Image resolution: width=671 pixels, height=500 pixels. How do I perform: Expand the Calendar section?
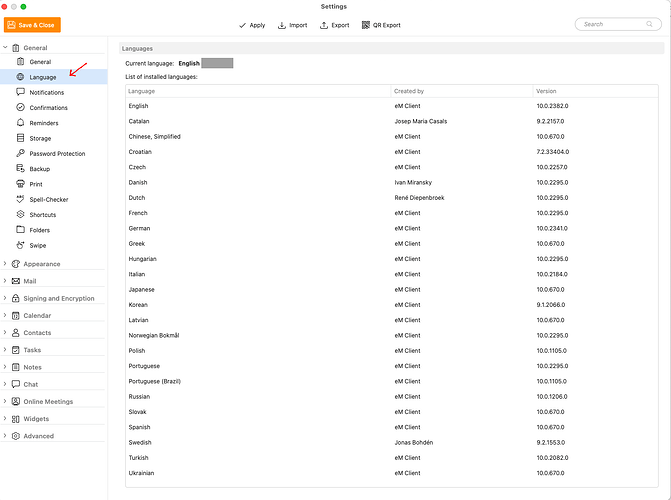[5, 315]
